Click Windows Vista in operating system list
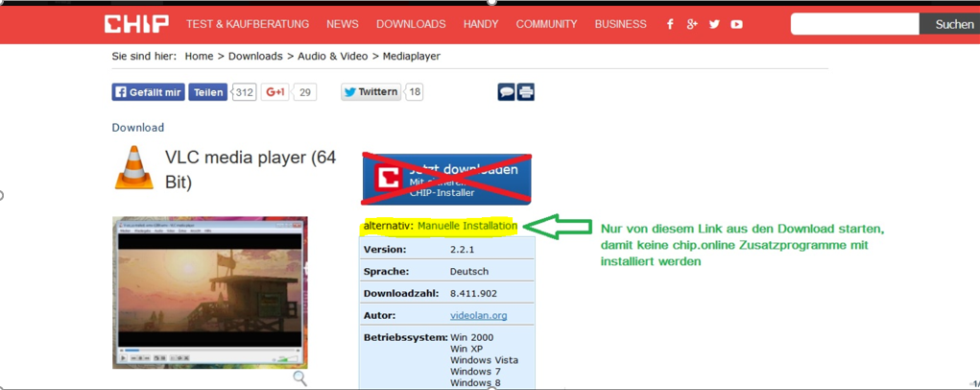980x390 pixels. click(x=485, y=360)
